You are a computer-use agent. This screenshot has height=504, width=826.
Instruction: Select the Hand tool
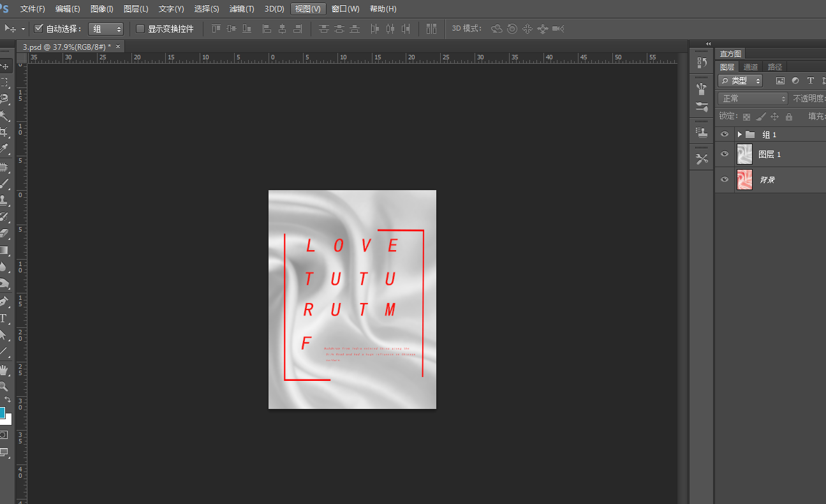[4, 370]
